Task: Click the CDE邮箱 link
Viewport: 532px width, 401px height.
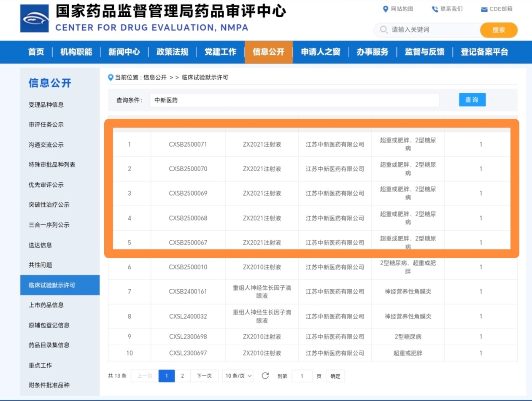Action: click(501, 9)
